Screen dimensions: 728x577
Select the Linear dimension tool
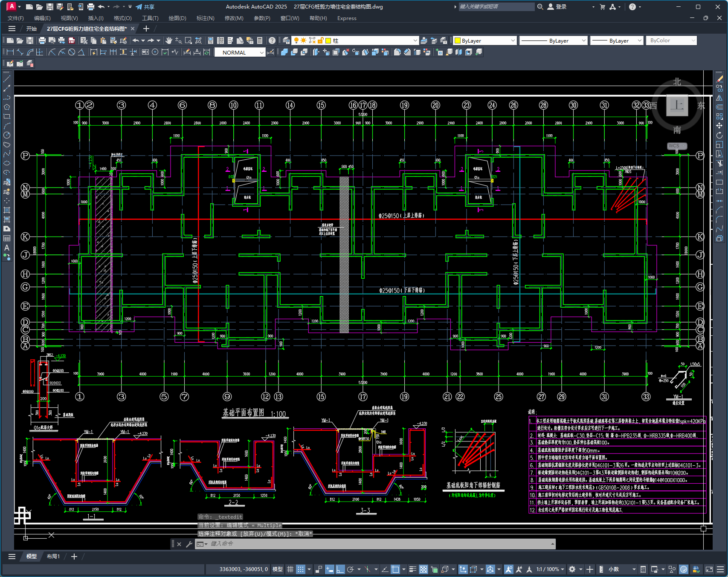click(10, 52)
